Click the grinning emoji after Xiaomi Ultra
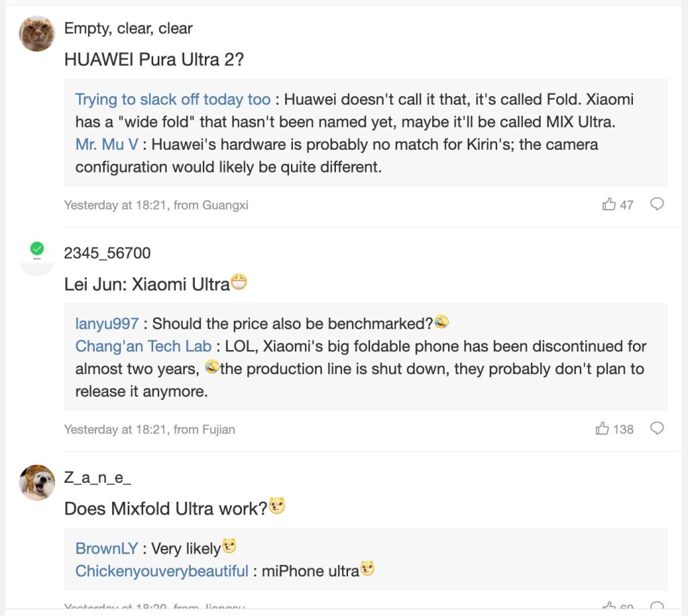The width and height of the screenshot is (688, 616). coord(239,283)
